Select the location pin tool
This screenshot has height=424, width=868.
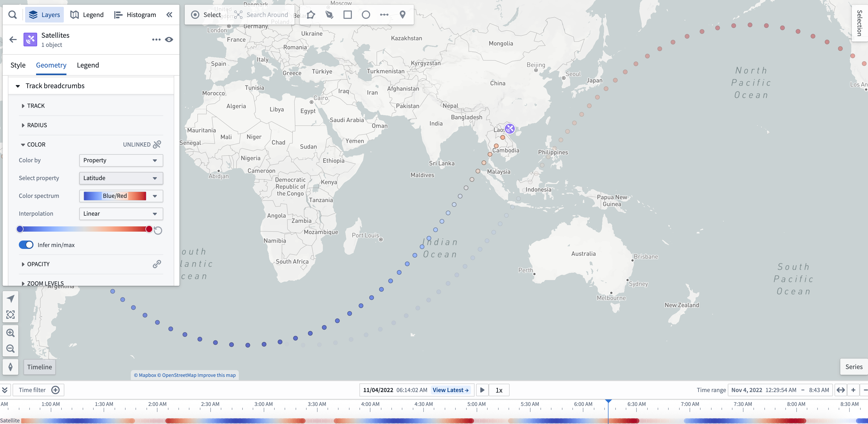tap(402, 14)
